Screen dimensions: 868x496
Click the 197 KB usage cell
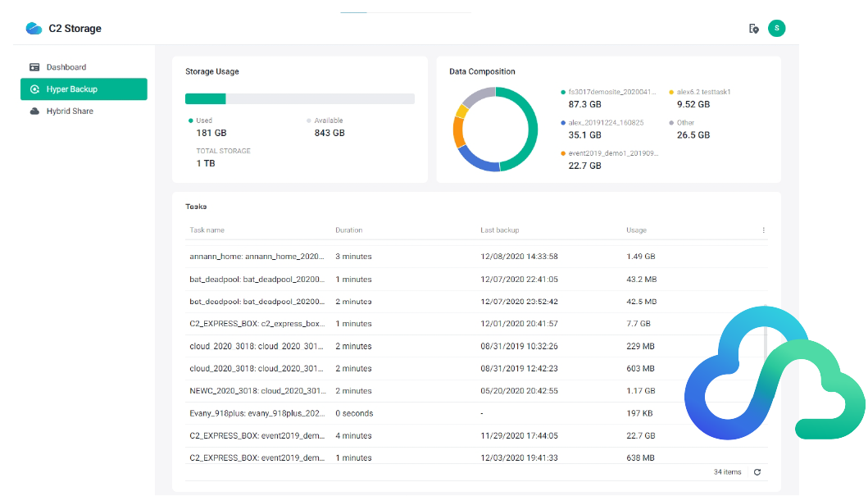639,413
